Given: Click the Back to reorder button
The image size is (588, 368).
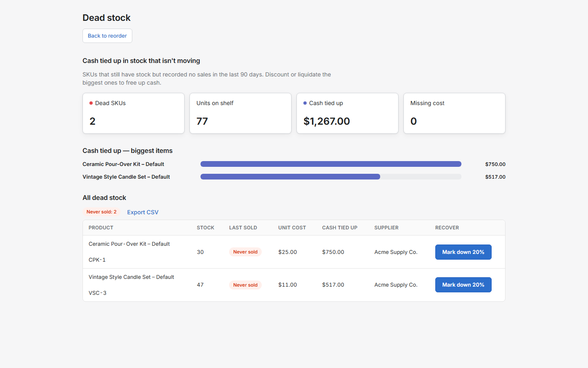Looking at the screenshot, I should tap(107, 36).
